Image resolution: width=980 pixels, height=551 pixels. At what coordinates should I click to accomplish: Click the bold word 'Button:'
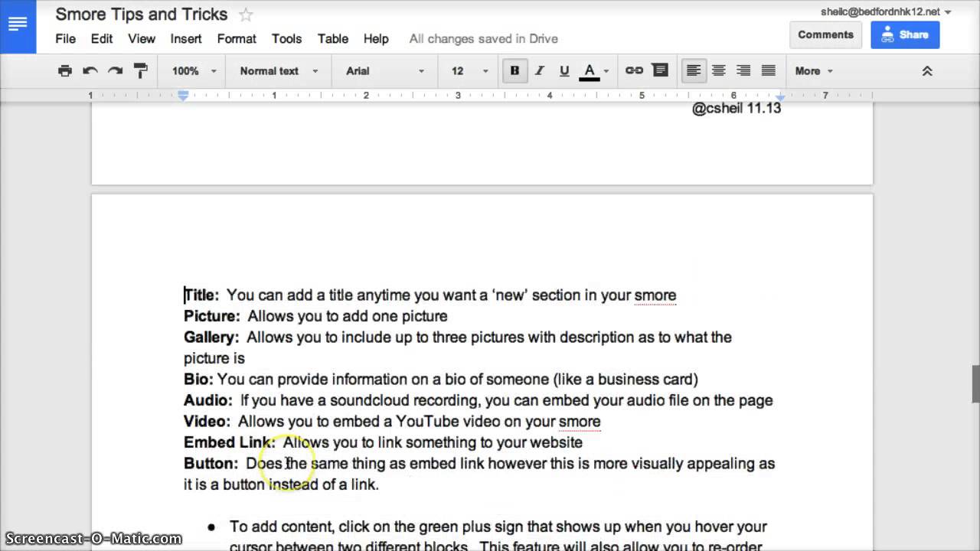(x=211, y=463)
